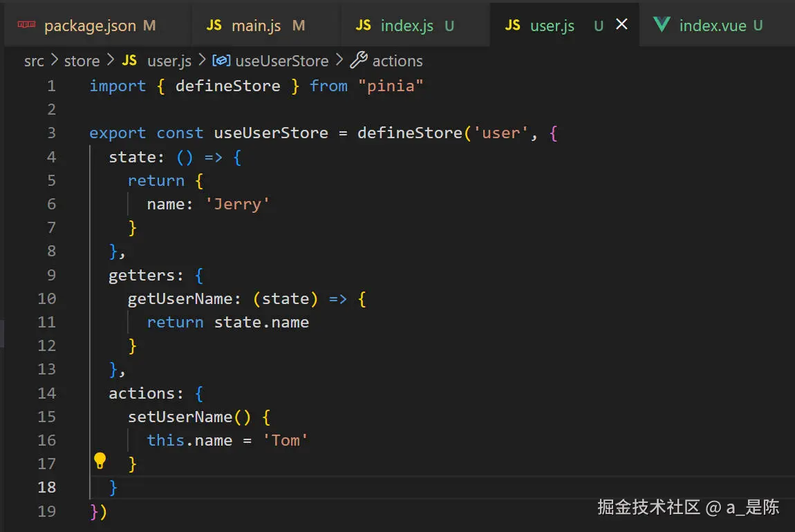Click the chevron after src in breadcrumb
Image resolution: width=795 pixels, height=532 pixels.
pyautogui.click(x=54, y=60)
